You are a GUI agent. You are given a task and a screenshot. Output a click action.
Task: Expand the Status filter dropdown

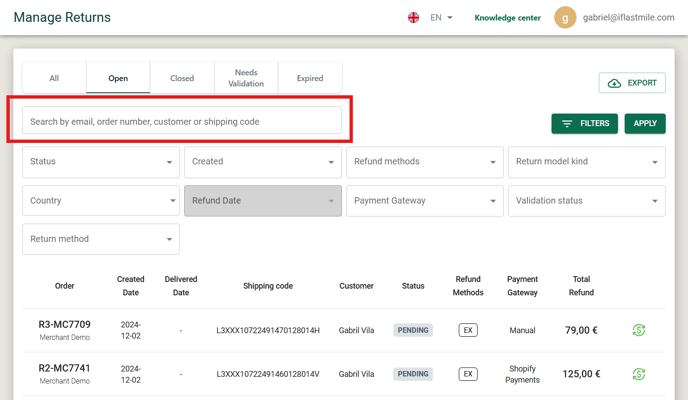[x=101, y=162]
